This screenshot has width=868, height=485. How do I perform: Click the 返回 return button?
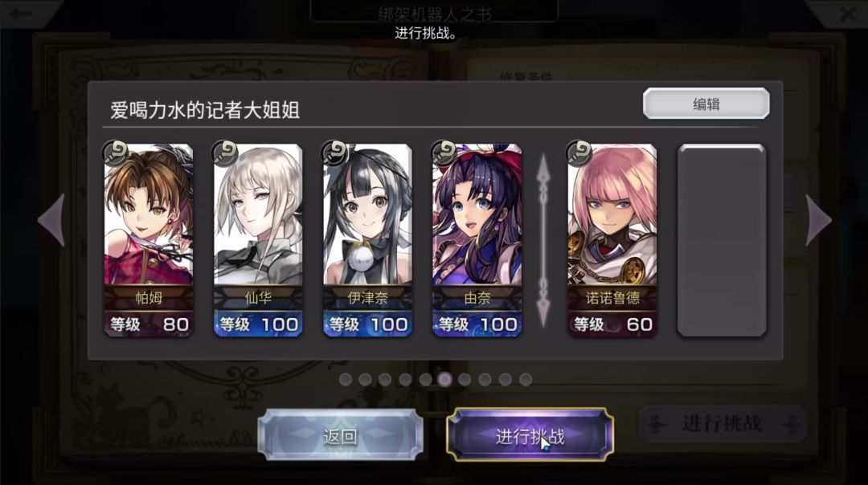341,435
